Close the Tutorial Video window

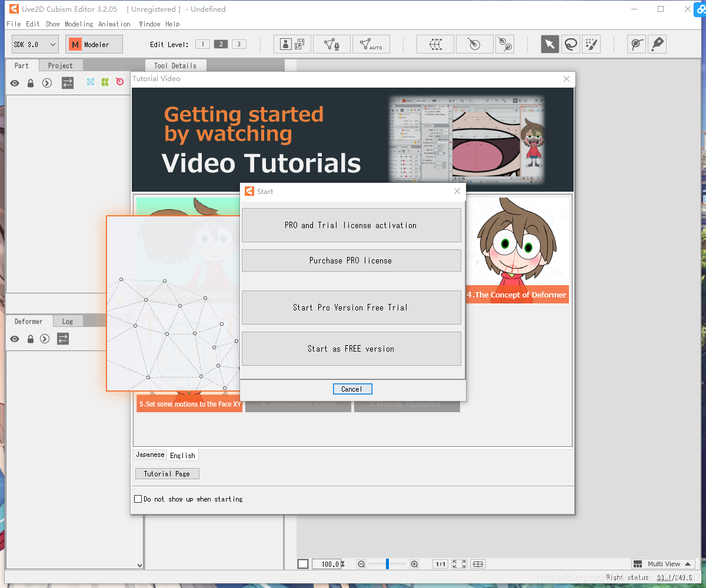567,79
